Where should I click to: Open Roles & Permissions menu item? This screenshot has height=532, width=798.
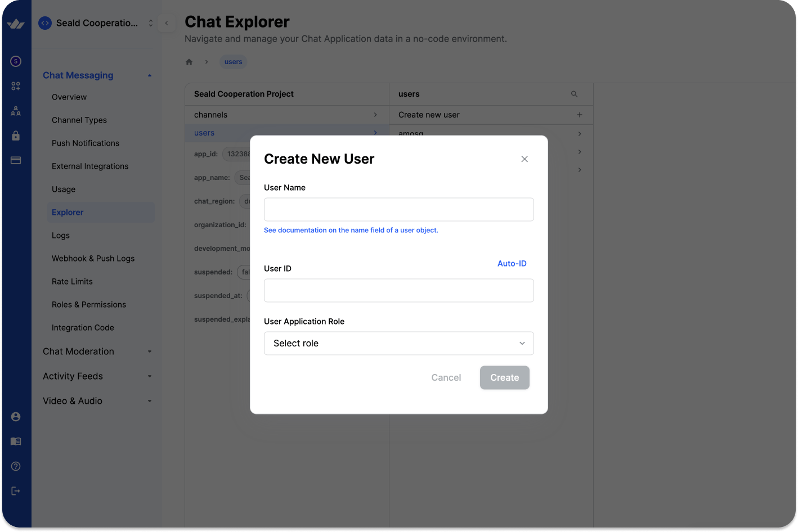pyautogui.click(x=89, y=304)
